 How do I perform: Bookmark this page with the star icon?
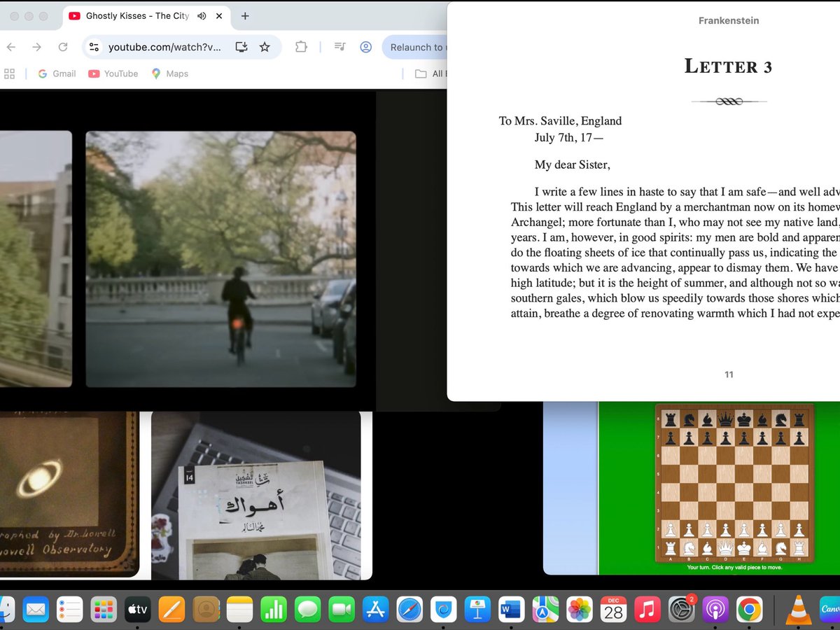click(265, 47)
